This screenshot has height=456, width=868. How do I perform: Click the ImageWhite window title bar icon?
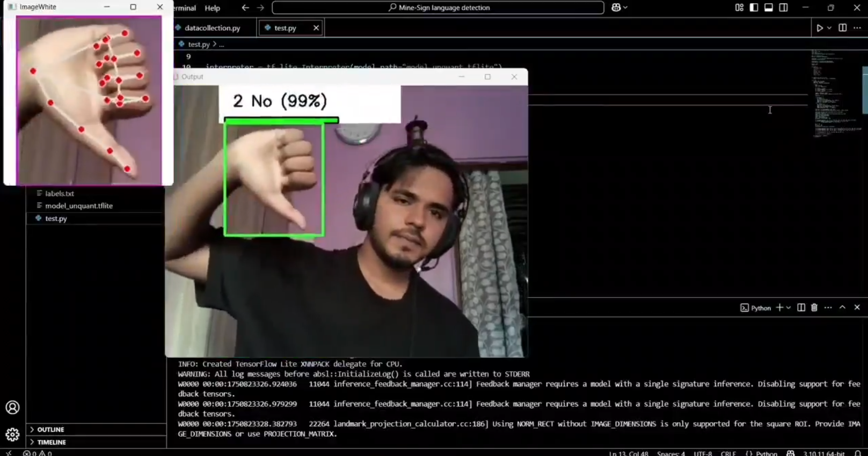12,7
